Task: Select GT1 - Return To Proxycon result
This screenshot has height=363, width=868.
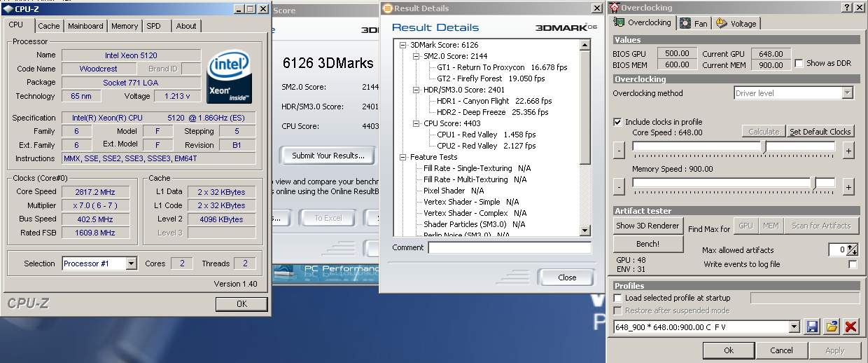Action: click(x=502, y=67)
